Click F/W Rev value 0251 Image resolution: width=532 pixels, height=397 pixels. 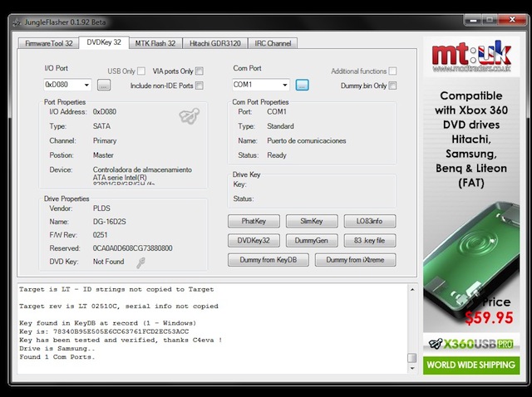[x=100, y=235]
